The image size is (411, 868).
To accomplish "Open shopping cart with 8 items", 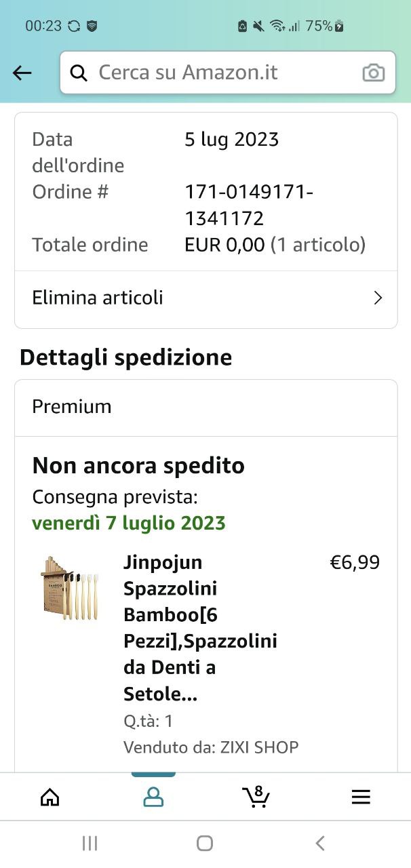I will tap(256, 796).
